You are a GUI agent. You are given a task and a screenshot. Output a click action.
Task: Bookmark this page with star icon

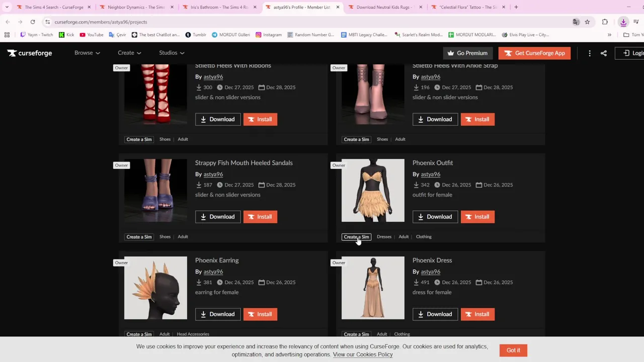[587, 22]
